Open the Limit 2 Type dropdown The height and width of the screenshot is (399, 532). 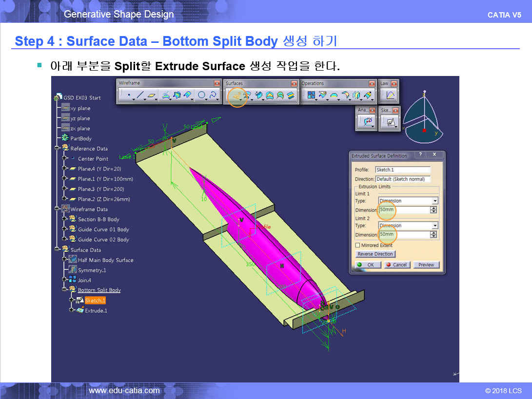point(434,226)
